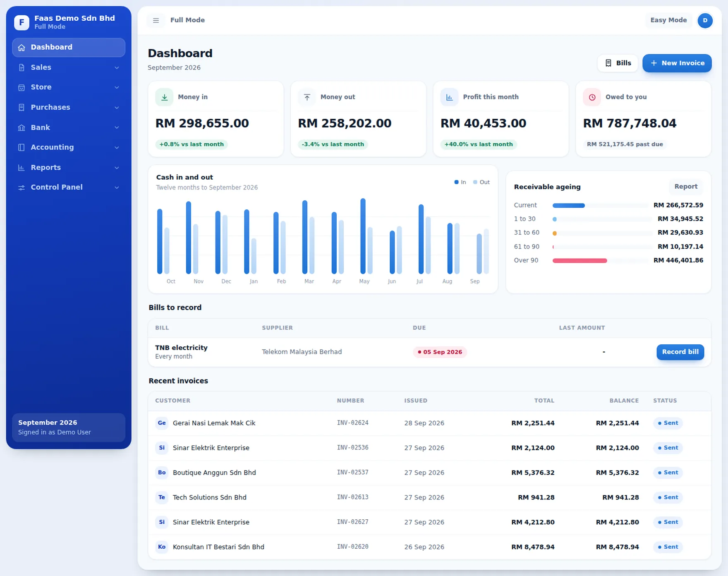728x576 pixels.
Task: Click the 31 to 60 orange ageing indicator
Action: pos(555,233)
